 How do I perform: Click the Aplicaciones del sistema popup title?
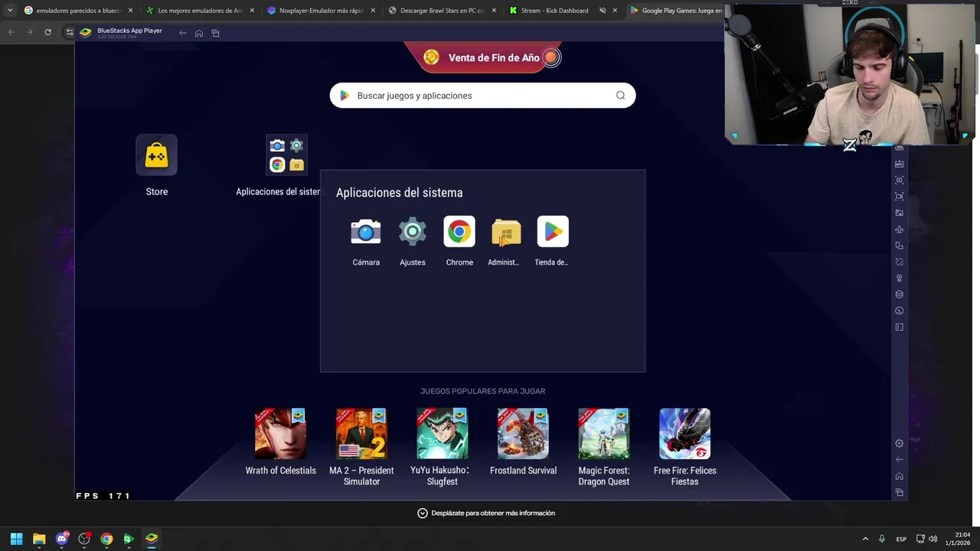click(x=399, y=193)
